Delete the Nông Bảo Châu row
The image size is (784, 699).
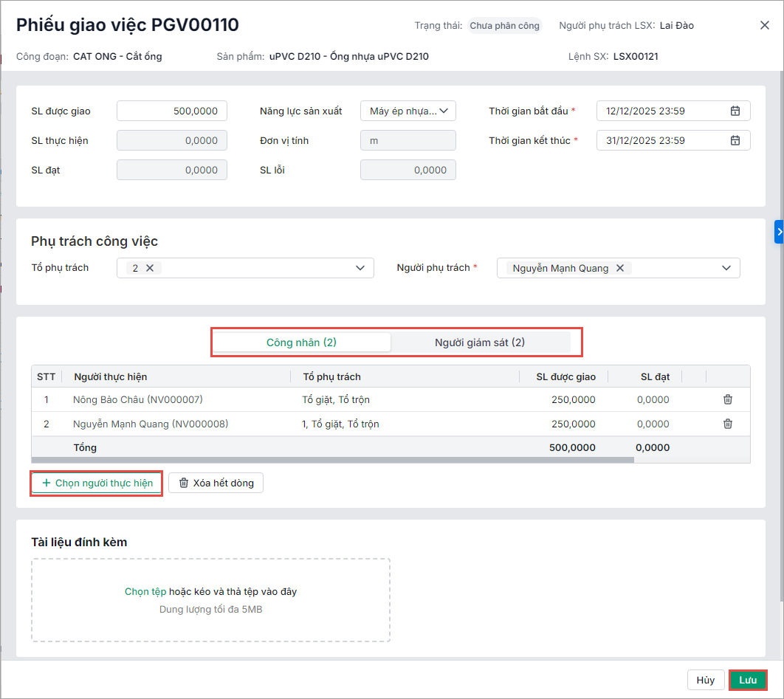coord(728,399)
